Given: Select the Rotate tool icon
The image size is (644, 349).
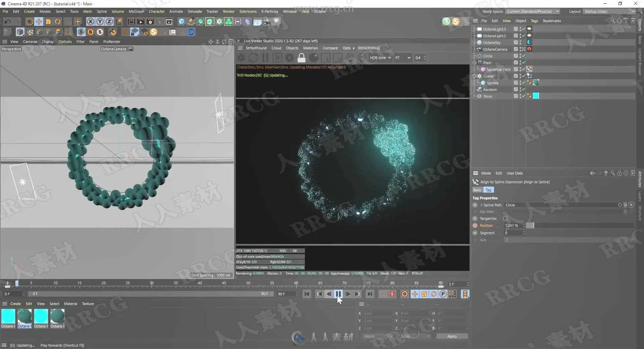Looking at the screenshot, I should tap(58, 21).
